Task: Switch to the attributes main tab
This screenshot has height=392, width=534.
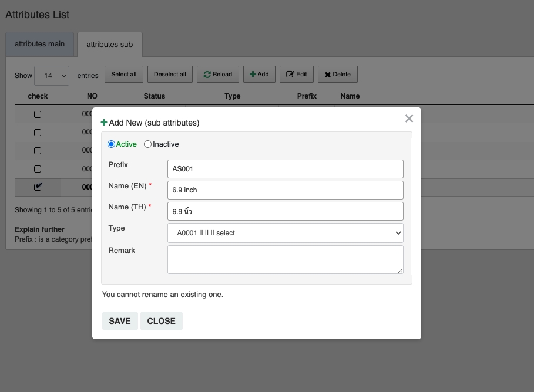Action: coord(40,44)
